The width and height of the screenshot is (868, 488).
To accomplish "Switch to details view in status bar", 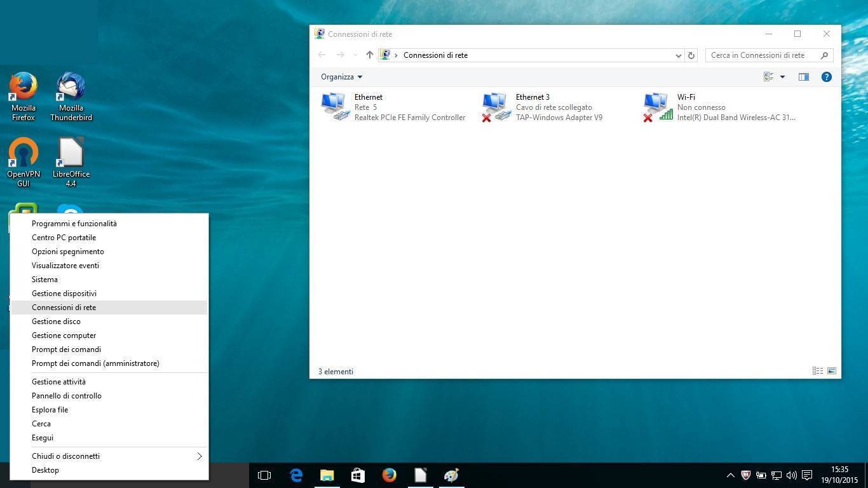I will 818,371.
